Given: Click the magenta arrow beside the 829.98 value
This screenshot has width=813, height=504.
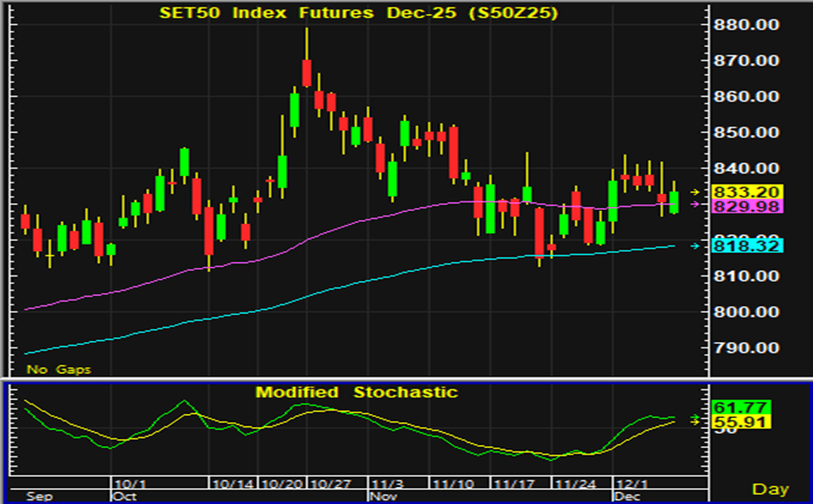Looking at the screenshot, I should click(x=695, y=205).
